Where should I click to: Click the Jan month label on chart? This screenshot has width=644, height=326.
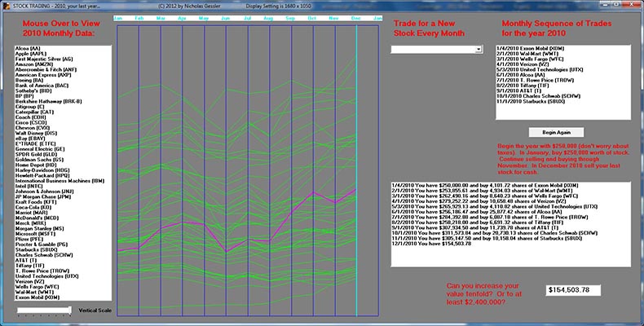pyautogui.click(x=118, y=19)
